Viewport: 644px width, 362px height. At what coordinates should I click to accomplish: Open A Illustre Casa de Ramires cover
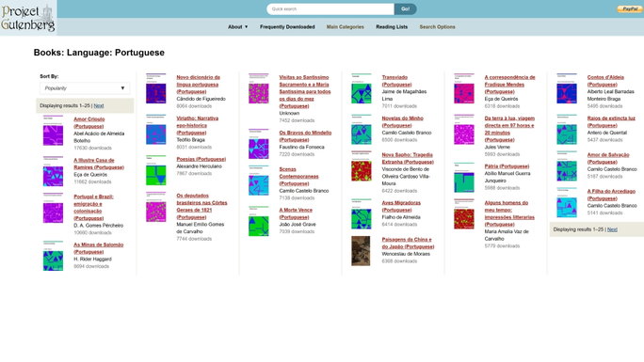(53, 172)
